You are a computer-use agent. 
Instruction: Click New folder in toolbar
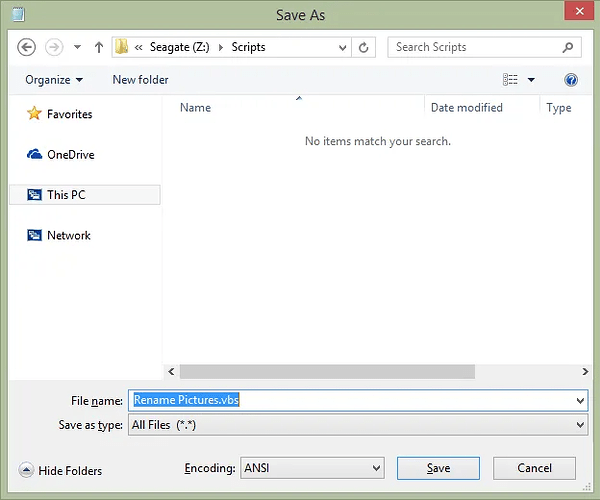(140, 80)
